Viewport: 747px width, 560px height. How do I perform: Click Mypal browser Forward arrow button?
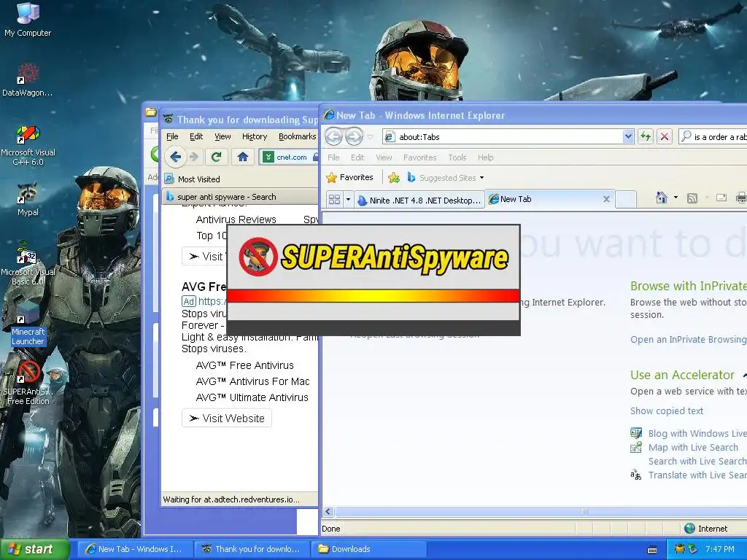point(194,157)
